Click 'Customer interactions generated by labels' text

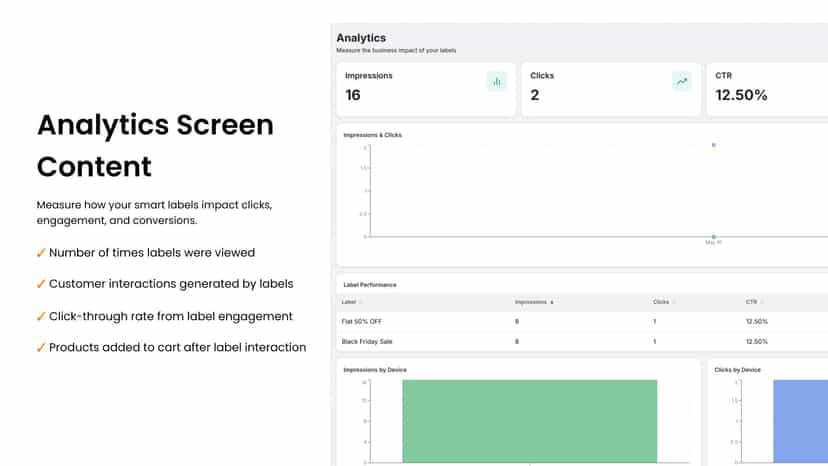point(171,284)
